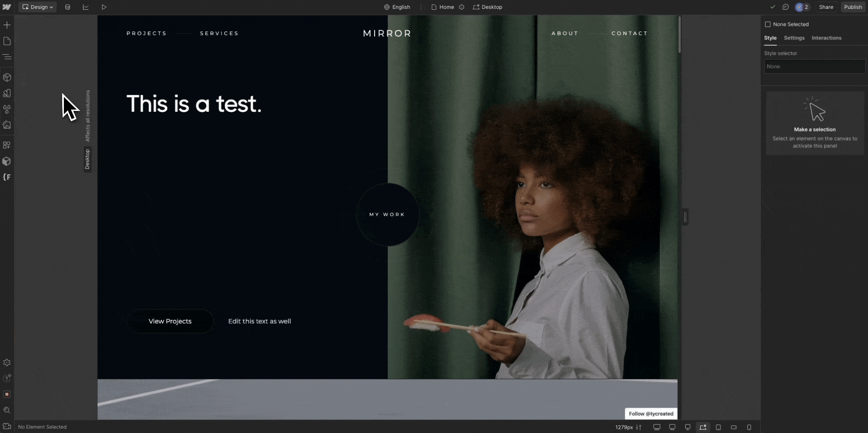Click the red app icon in left sidebar

click(7, 394)
